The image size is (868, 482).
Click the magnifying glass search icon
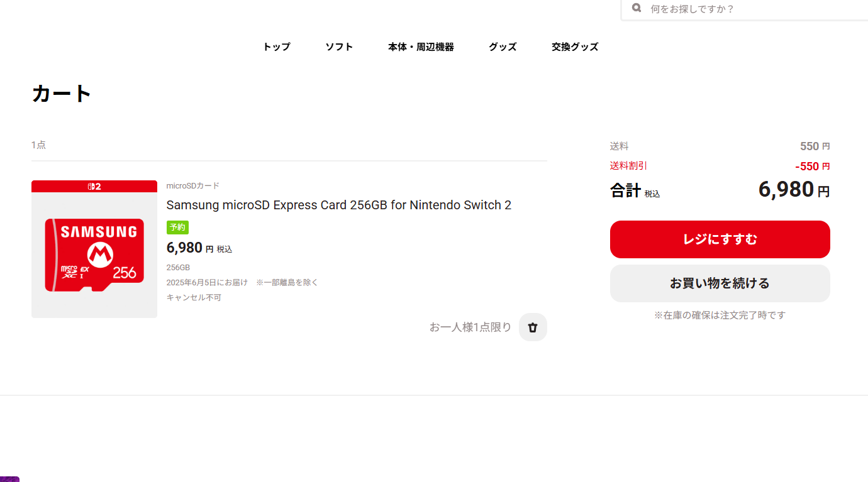pyautogui.click(x=637, y=9)
